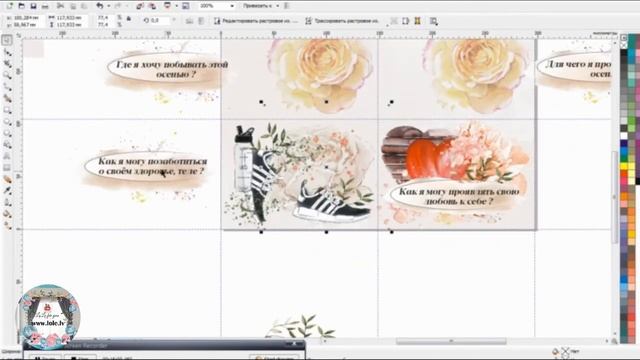This screenshot has height=360, width=640.
Task: Cut the selection with the scissors icon
Action: [60, 6]
